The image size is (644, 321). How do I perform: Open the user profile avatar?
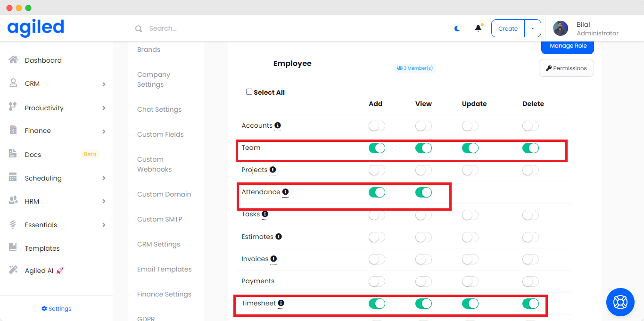(560, 28)
